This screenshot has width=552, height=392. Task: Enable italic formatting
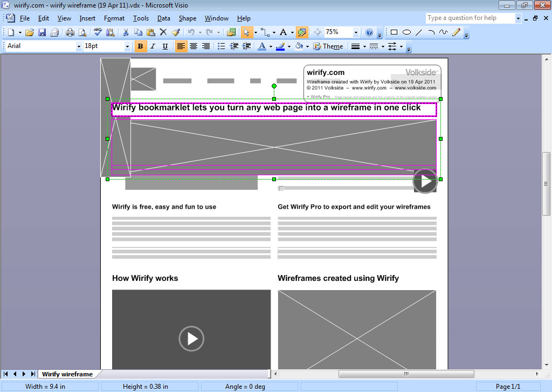point(152,46)
